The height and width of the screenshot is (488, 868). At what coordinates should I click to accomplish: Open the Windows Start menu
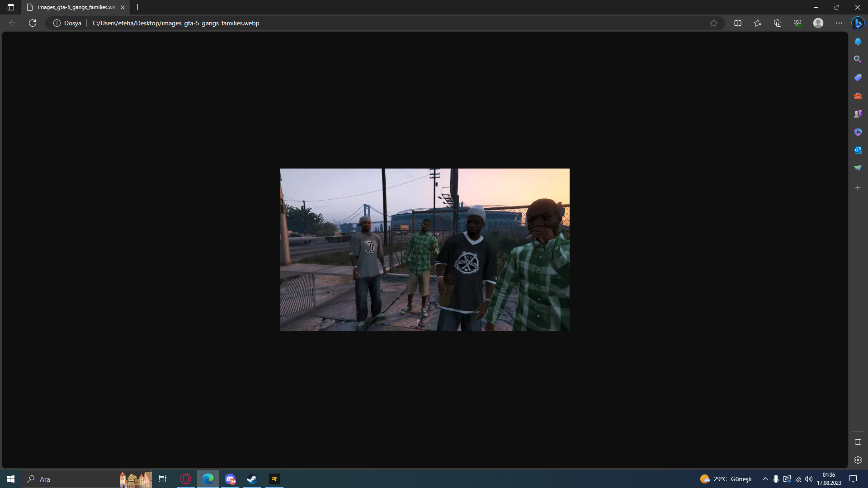11,479
